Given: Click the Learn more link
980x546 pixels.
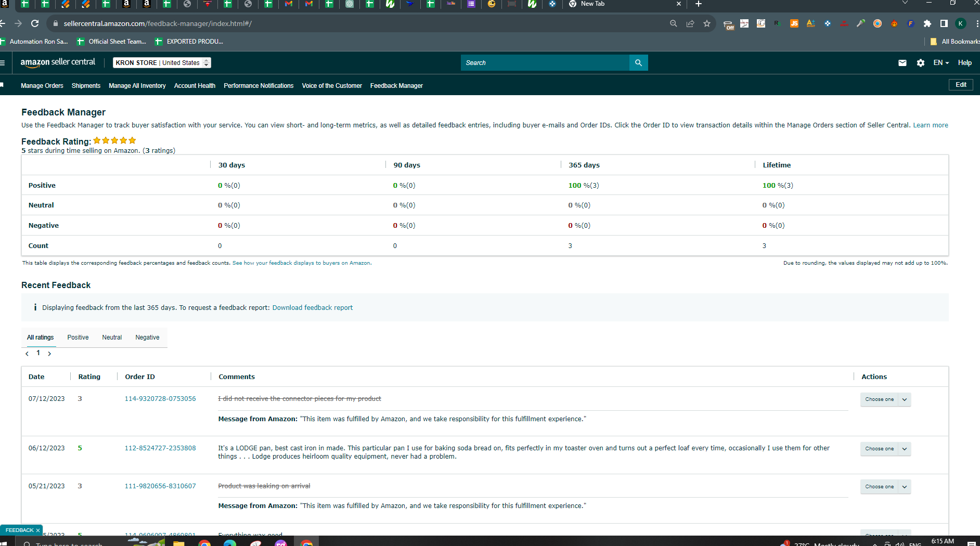Looking at the screenshot, I should pyautogui.click(x=930, y=125).
